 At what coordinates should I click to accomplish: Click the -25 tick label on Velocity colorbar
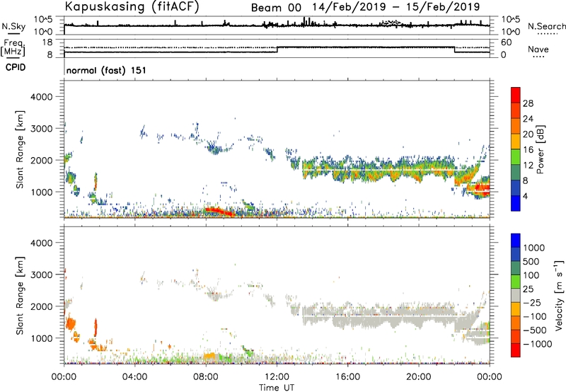[533, 302]
